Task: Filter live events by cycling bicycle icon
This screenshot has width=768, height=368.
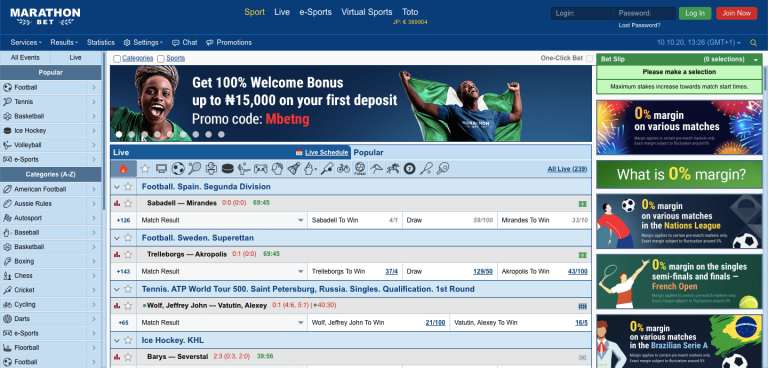Action: pos(343,169)
